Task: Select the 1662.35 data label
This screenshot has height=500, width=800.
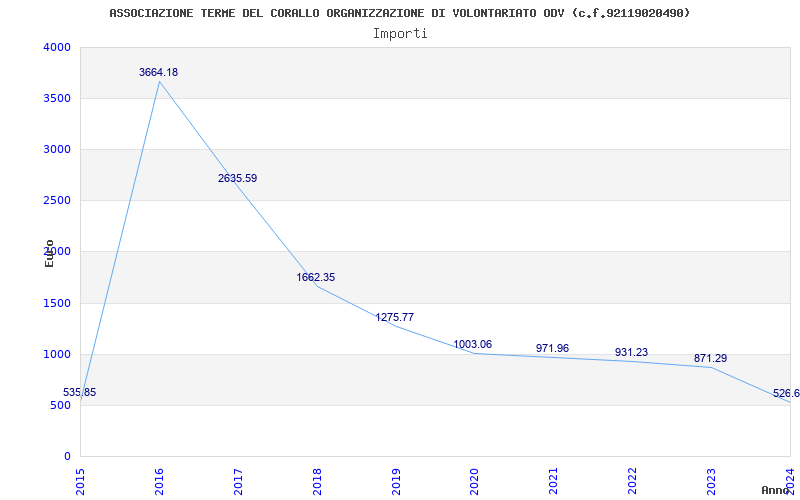Action: [316, 278]
